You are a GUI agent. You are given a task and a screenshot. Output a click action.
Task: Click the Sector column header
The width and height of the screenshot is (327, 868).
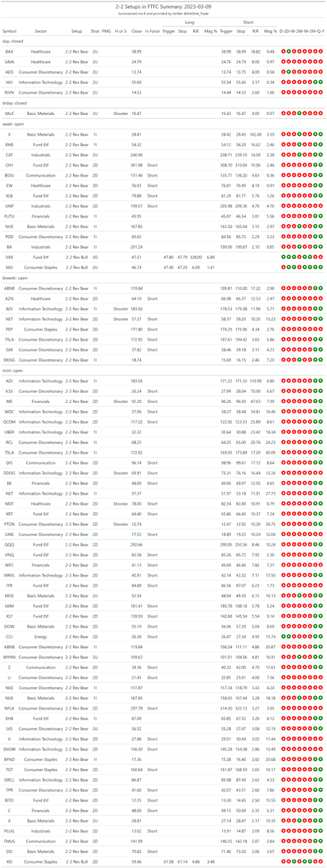coord(41,32)
